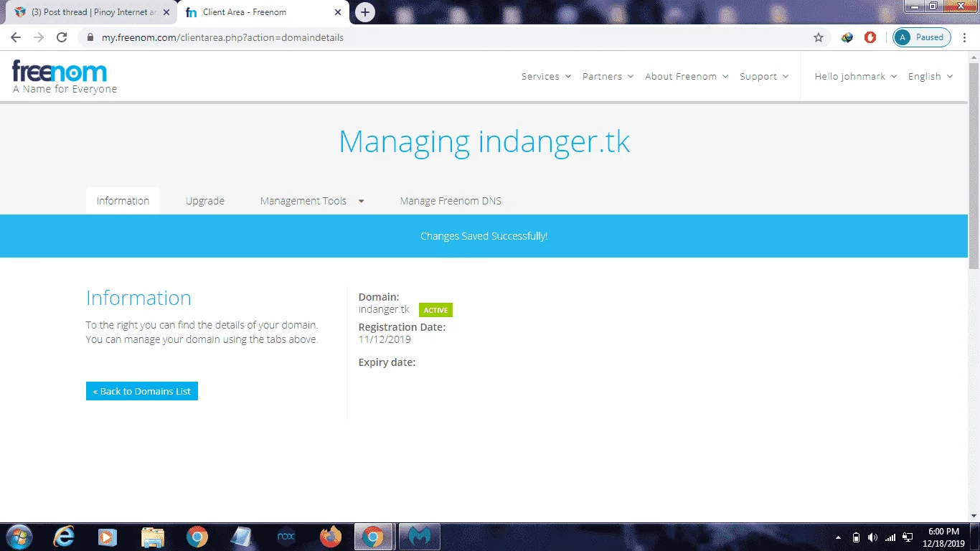Open the globe download manager extension
Screen dimensions: 980x551
pos(847,37)
